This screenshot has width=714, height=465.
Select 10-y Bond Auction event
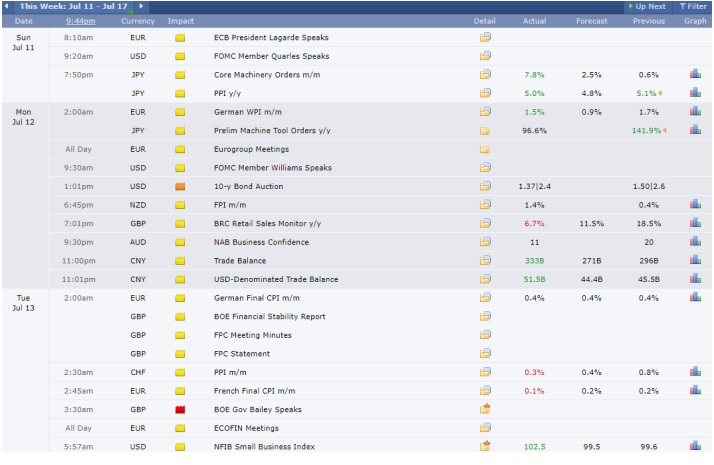click(x=249, y=186)
